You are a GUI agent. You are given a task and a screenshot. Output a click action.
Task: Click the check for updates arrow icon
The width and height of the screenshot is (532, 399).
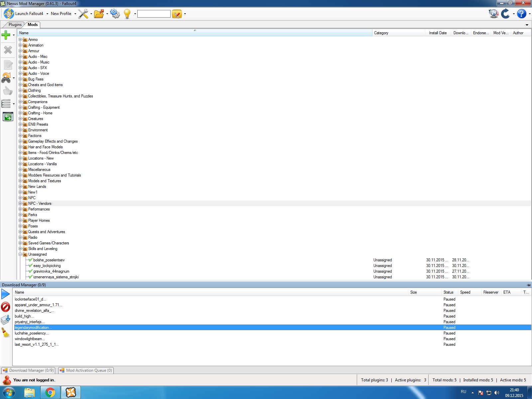[x=505, y=14]
